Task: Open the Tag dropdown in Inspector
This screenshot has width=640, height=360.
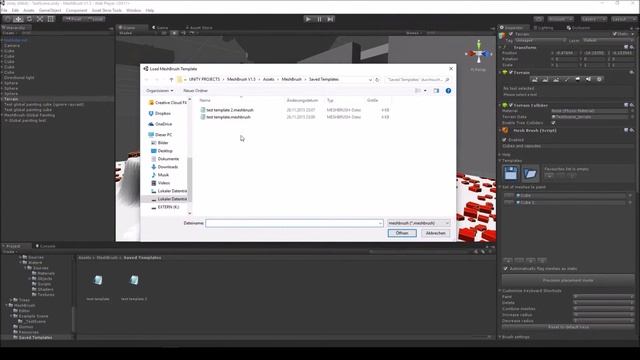Action: (540, 40)
